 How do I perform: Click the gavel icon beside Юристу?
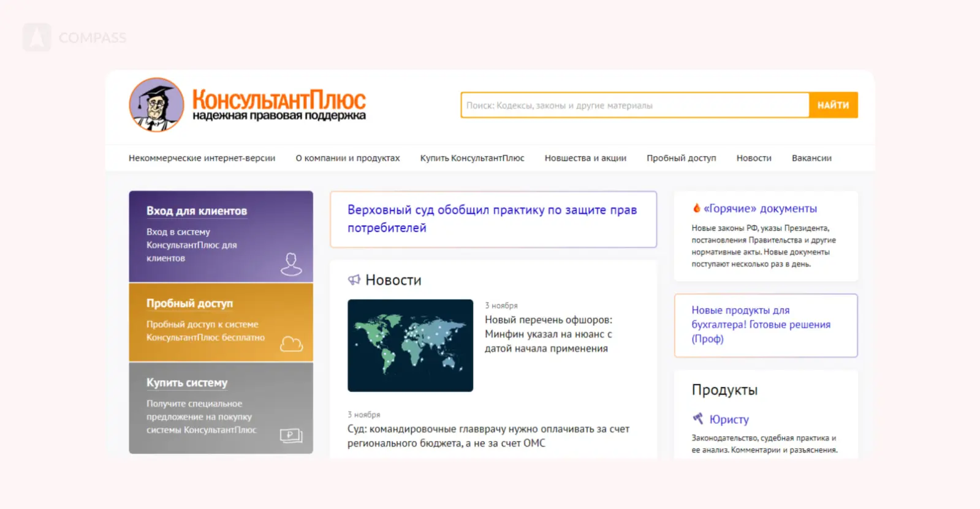pyautogui.click(x=698, y=419)
